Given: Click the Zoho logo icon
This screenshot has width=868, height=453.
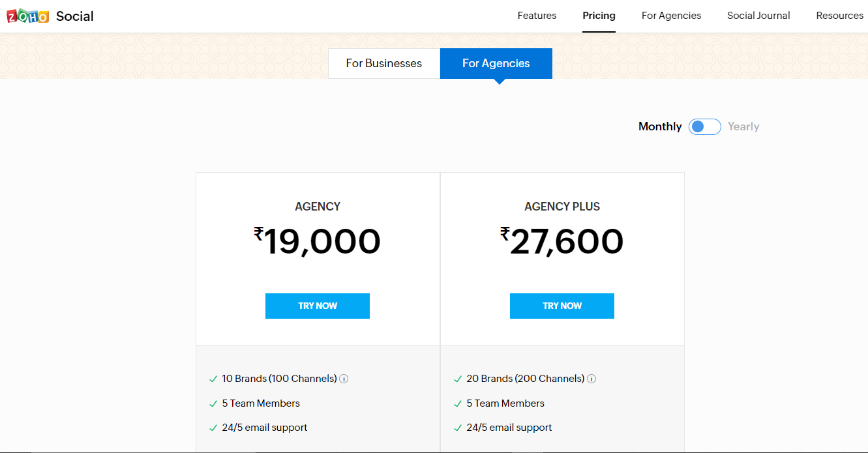Looking at the screenshot, I should pyautogui.click(x=27, y=16).
